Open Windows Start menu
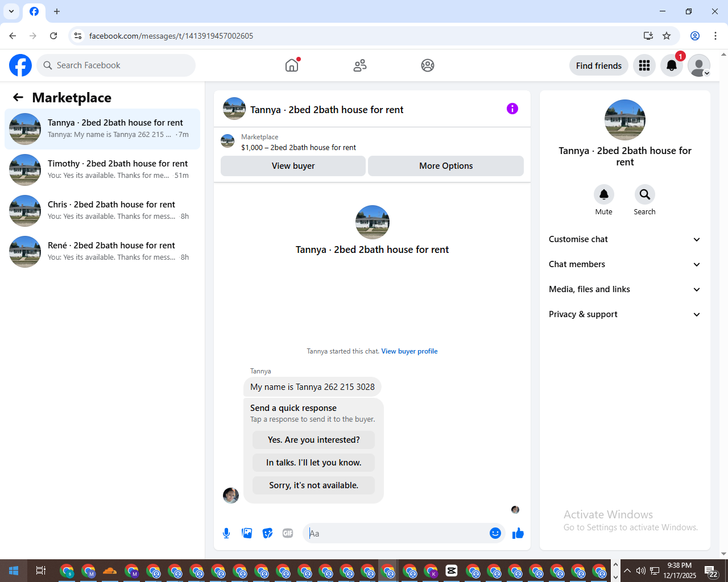728x582 pixels. [14, 571]
